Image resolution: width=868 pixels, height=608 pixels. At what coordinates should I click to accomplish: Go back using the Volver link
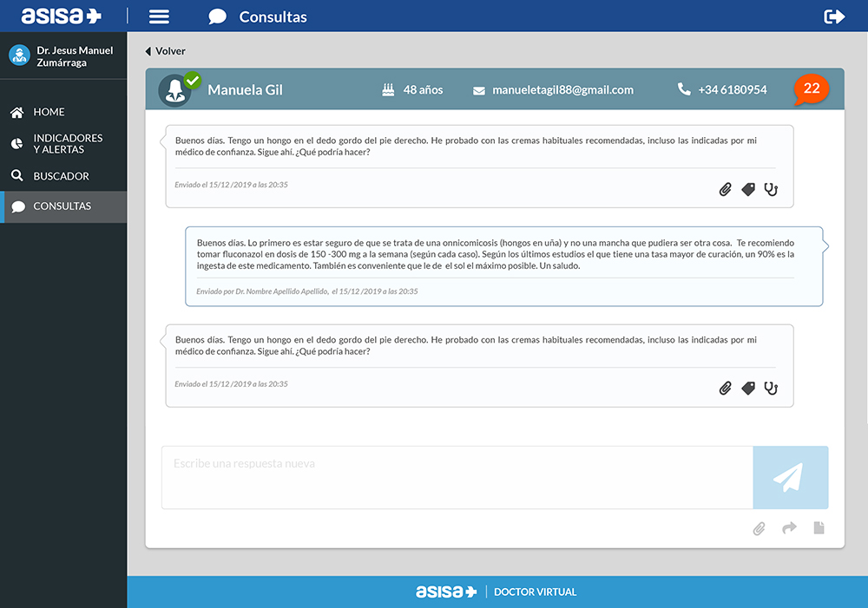165,51
